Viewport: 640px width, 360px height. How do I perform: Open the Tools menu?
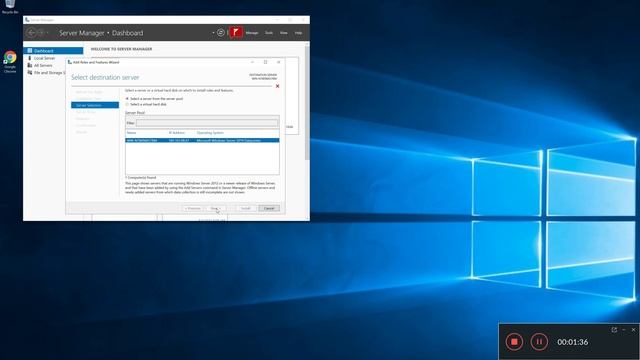269,33
